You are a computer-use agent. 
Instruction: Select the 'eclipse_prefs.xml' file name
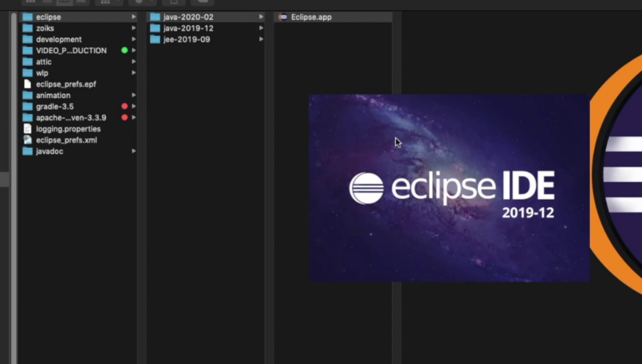(x=67, y=140)
